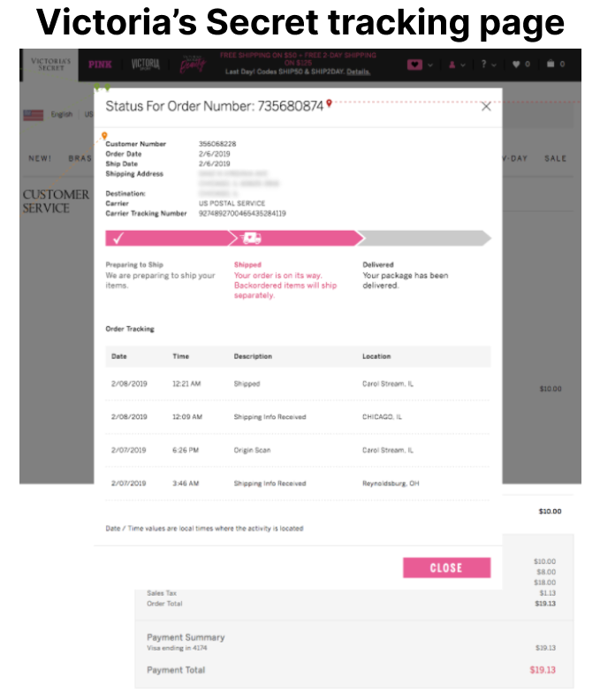Expand the help menu chevron

pyautogui.click(x=494, y=65)
